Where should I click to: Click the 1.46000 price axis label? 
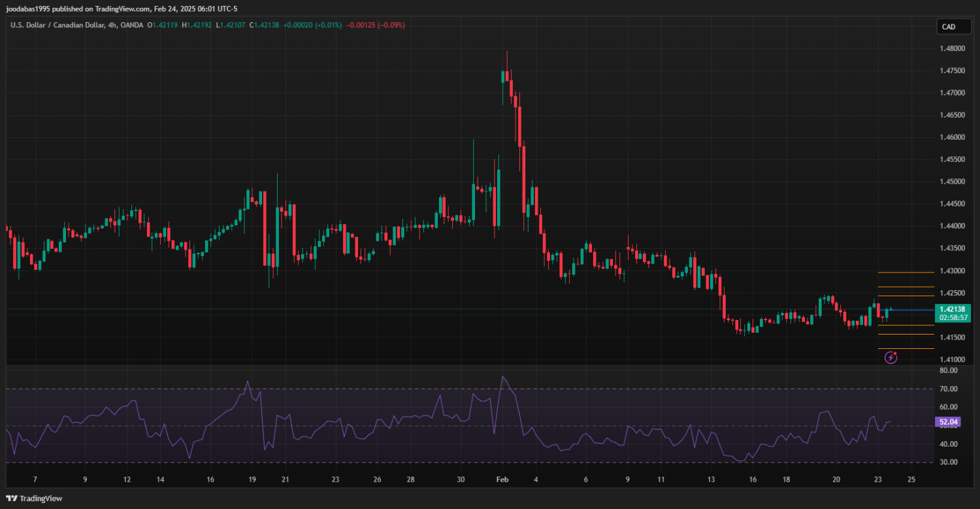[953, 137]
